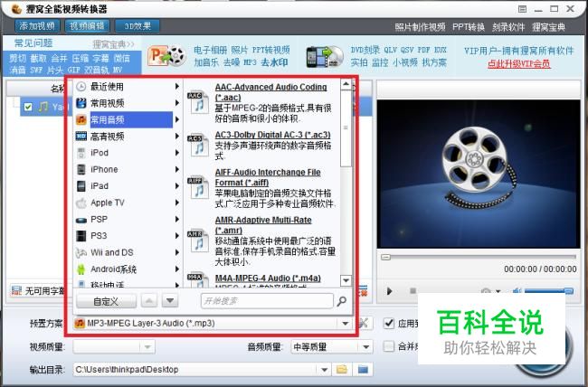Expand the 常用视频 submenu arrow
The height and width of the screenshot is (387, 588).
(x=177, y=103)
